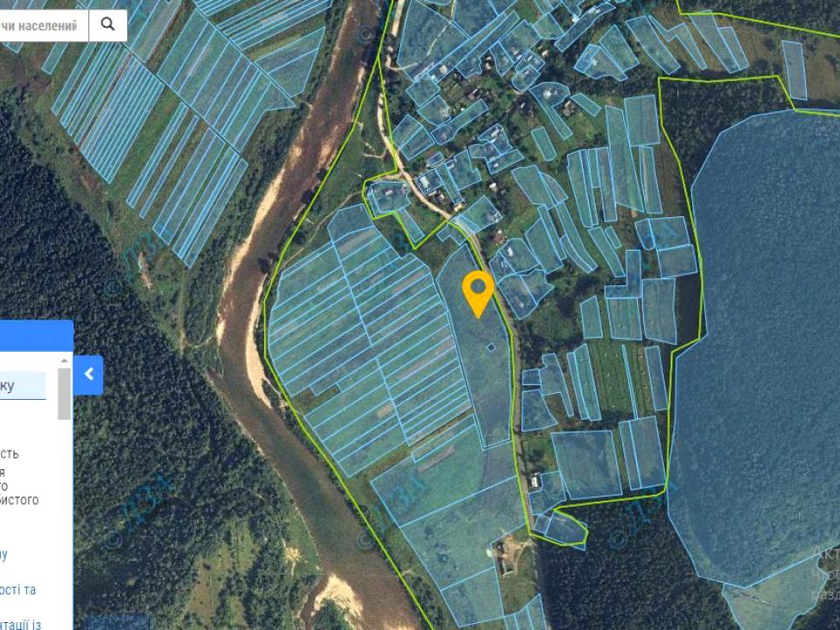Select the isolated narrow parcel near top-right boundary
This screenshot has width=840, height=630.
point(794,70)
